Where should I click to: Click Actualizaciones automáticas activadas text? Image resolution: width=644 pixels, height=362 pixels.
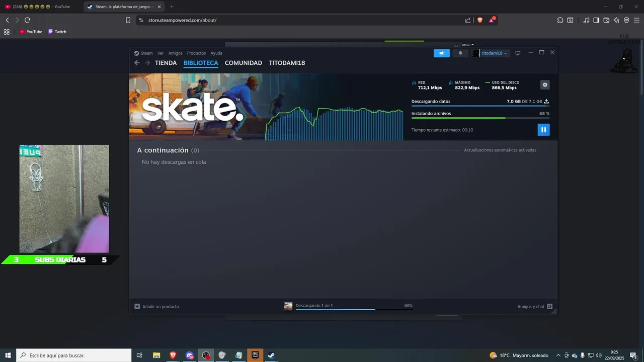tap(500, 150)
